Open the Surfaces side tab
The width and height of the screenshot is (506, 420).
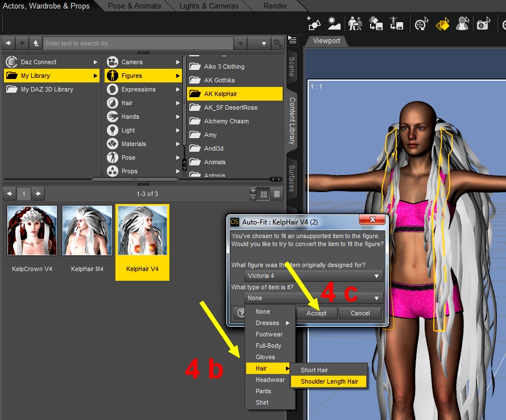pyautogui.click(x=292, y=178)
